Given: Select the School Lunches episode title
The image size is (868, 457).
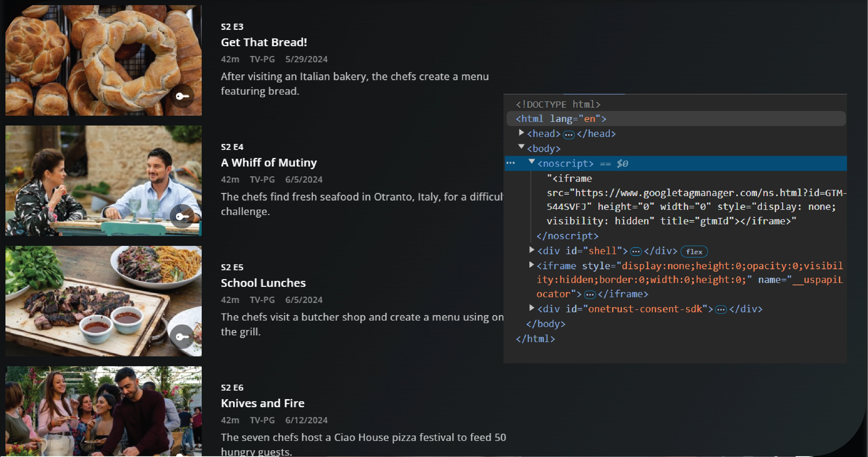Looking at the screenshot, I should pos(263,283).
